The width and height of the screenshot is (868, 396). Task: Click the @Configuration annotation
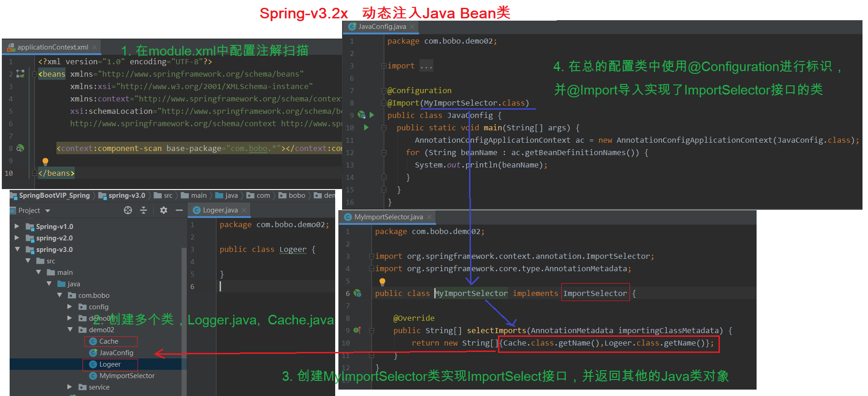pos(420,90)
